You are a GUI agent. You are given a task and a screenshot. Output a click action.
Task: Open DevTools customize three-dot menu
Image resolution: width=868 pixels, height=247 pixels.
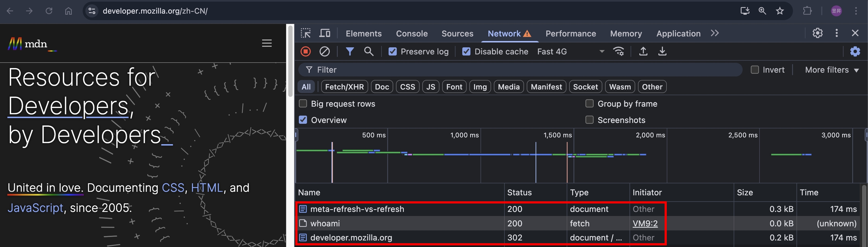pos(837,33)
